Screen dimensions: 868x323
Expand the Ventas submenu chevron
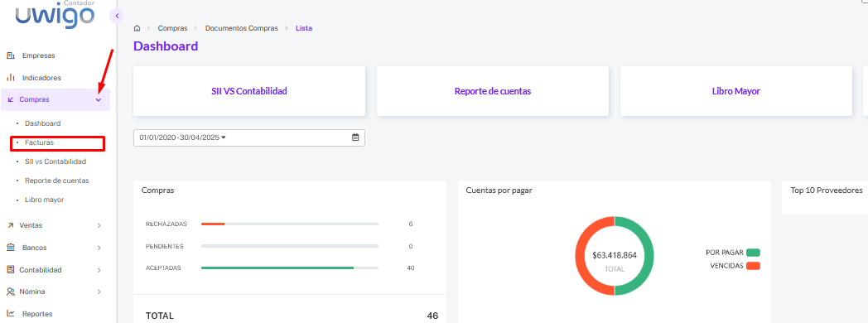click(99, 225)
